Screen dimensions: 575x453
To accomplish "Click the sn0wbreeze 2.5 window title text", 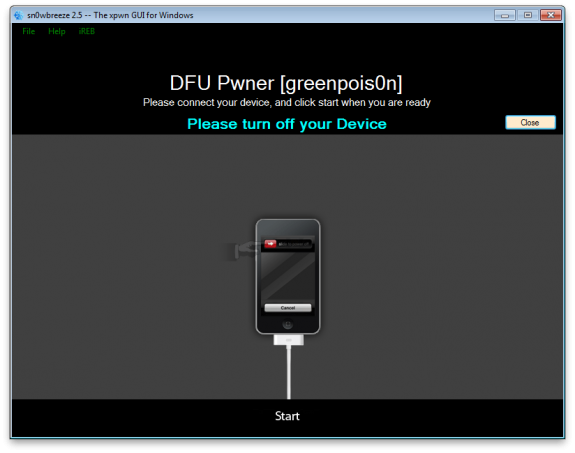I will point(110,15).
